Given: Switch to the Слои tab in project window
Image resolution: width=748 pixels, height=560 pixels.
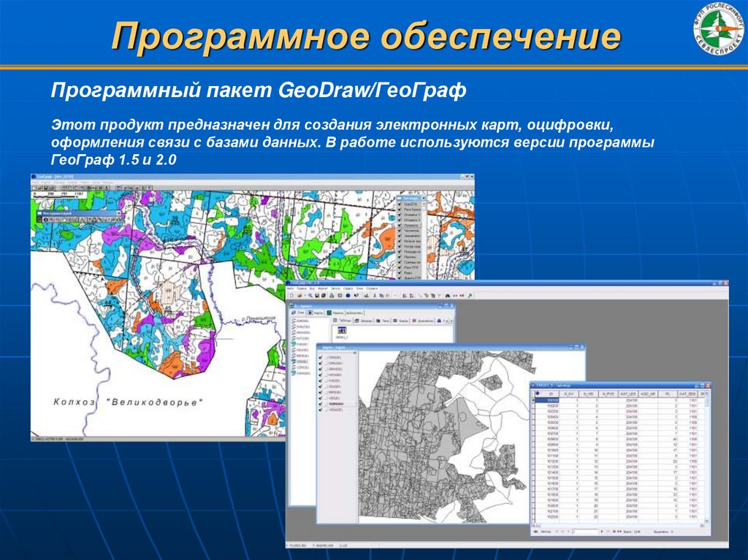Looking at the screenshot, I should tap(298, 312).
